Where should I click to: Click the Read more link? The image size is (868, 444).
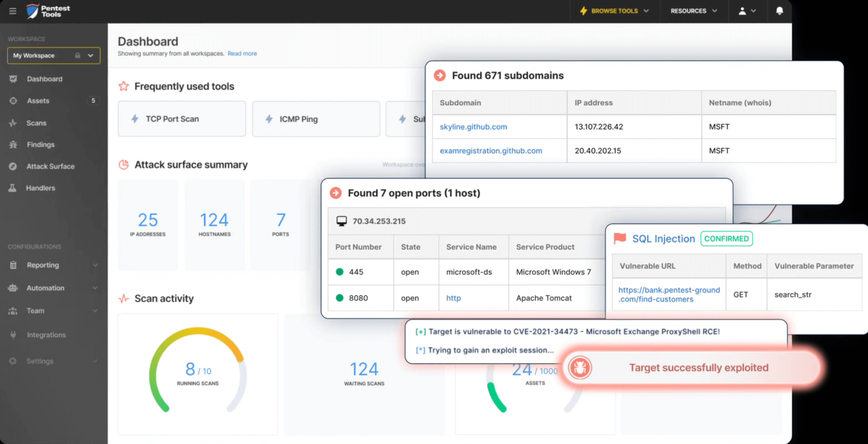pyautogui.click(x=242, y=53)
